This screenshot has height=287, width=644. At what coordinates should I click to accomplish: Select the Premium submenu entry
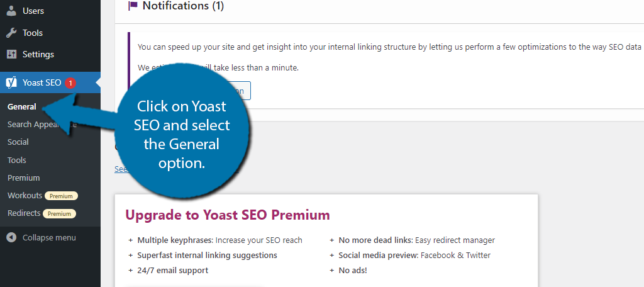tap(23, 178)
